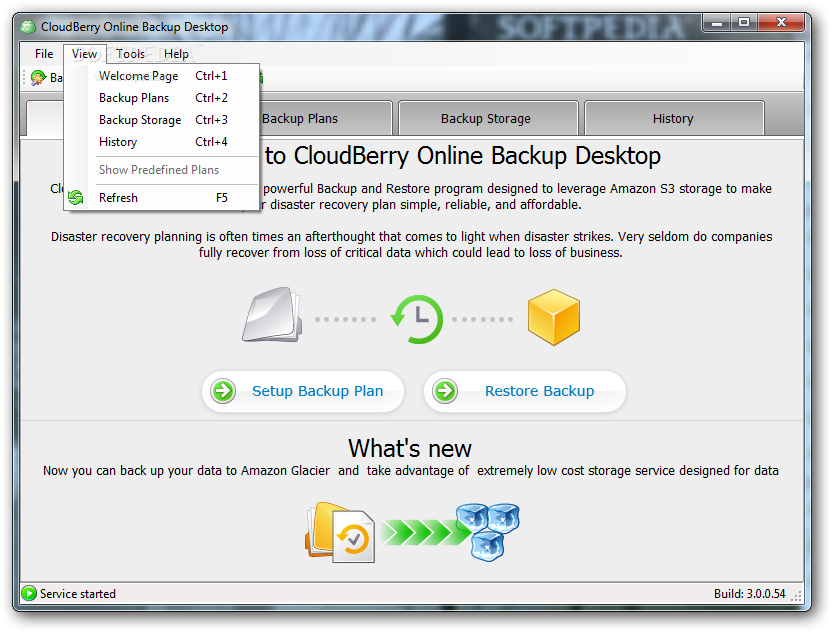Click the green Refresh arrows icon
The height and width of the screenshot is (632, 832).
(x=76, y=198)
